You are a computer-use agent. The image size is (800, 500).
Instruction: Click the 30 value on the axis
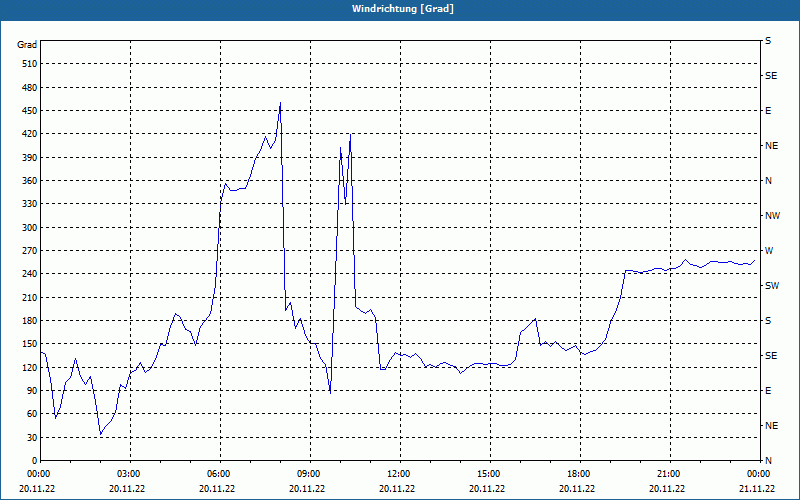point(32,438)
